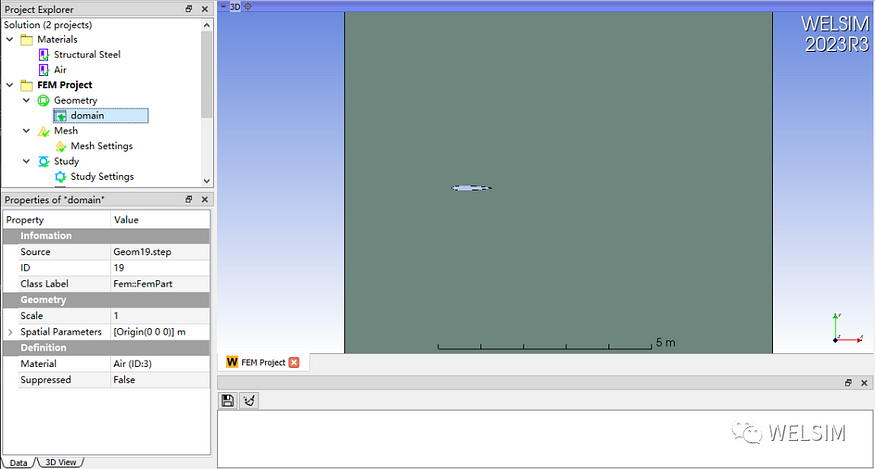
Task: Click the crosshair icon in 3D view header
Action: pyautogui.click(x=248, y=6)
